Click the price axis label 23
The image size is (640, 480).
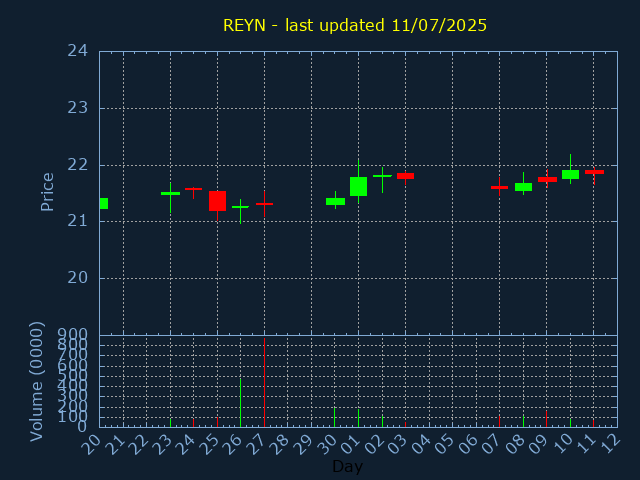78,108
